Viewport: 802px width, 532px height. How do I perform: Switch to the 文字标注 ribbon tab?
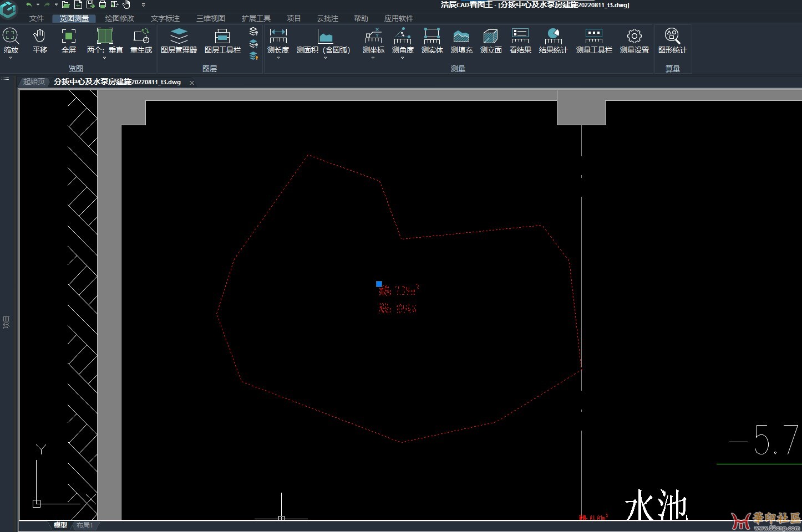(165, 18)
